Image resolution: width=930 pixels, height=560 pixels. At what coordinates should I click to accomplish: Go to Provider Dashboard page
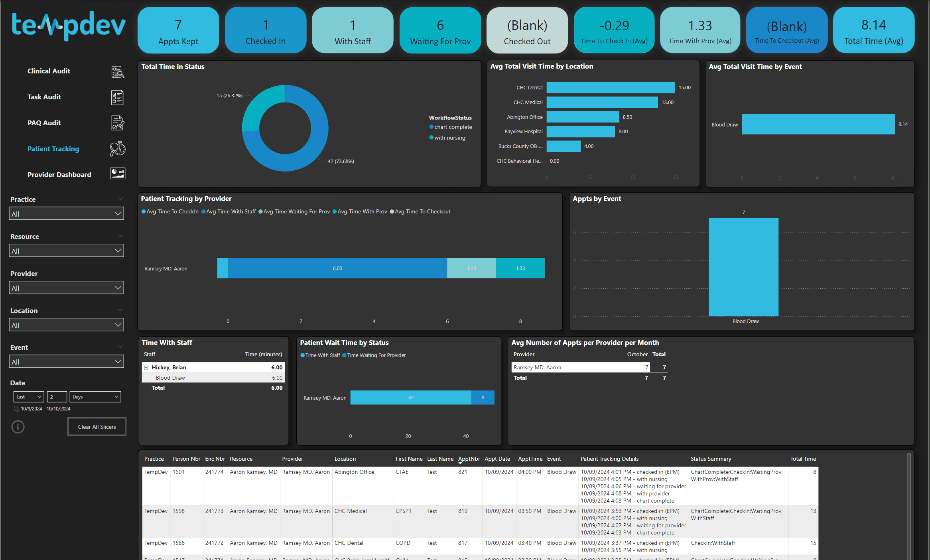click(x=59, y=175)
